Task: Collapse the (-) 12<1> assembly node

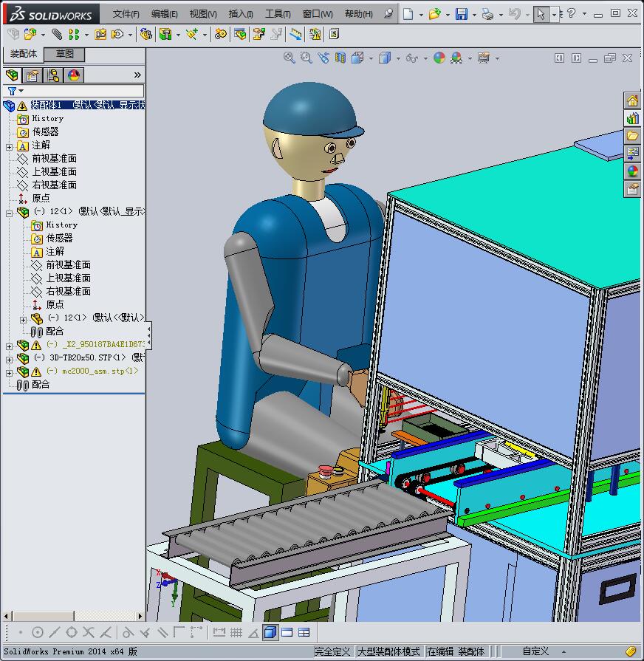Action: click(x=10, y=213)
